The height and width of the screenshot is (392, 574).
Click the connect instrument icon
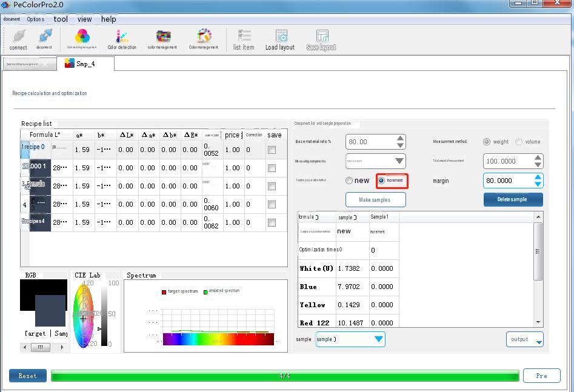tap(19, 36)
